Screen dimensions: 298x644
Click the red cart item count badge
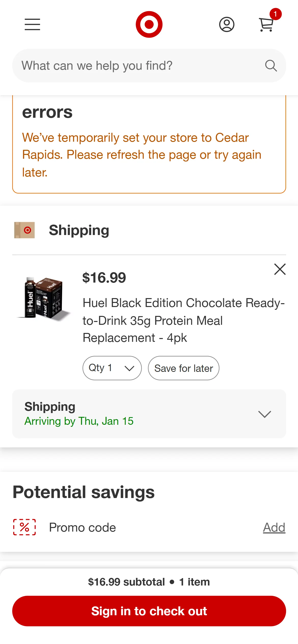click(275, 14)
